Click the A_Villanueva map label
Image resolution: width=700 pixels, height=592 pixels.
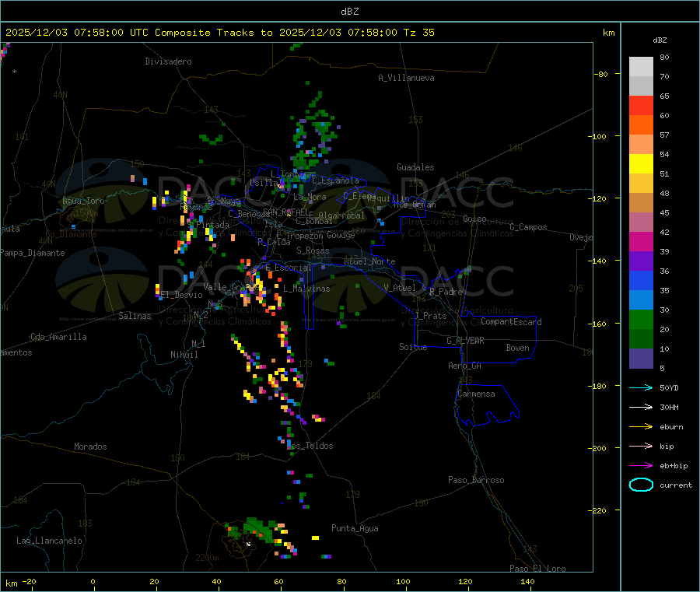[406, 78]
